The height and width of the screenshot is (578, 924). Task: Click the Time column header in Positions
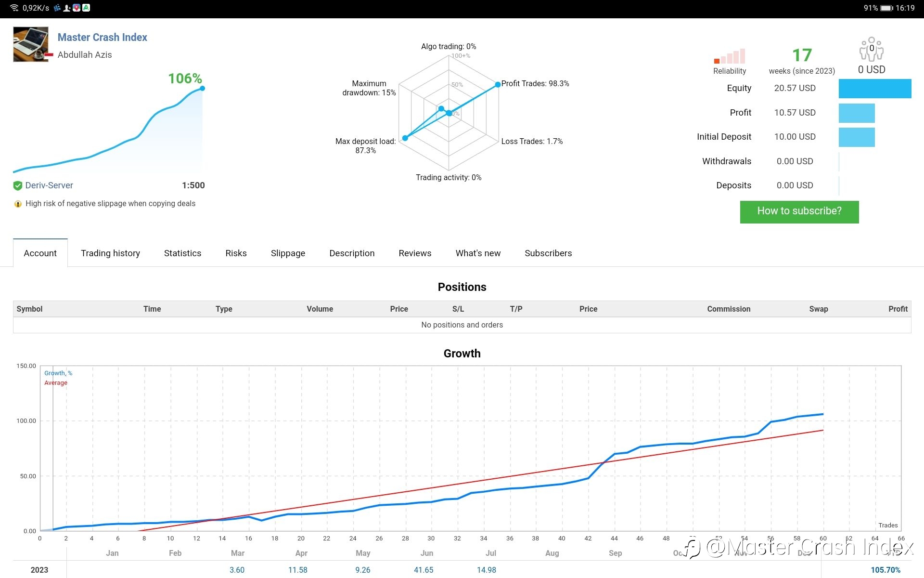click(x=152, y=309)
